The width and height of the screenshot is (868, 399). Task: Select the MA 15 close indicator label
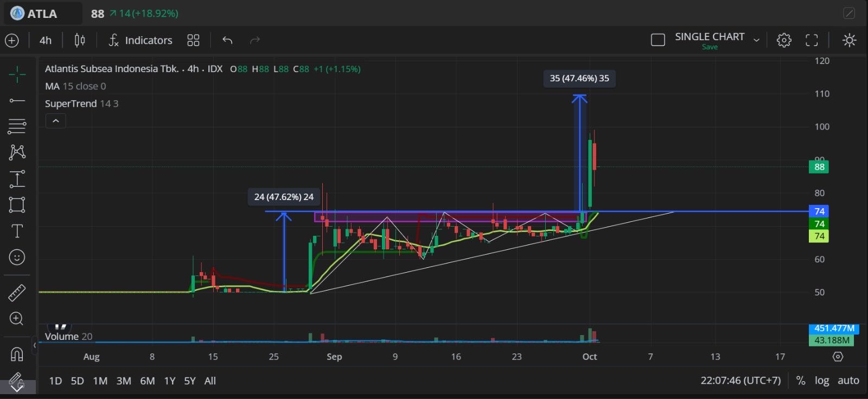(x=75, y=86)
